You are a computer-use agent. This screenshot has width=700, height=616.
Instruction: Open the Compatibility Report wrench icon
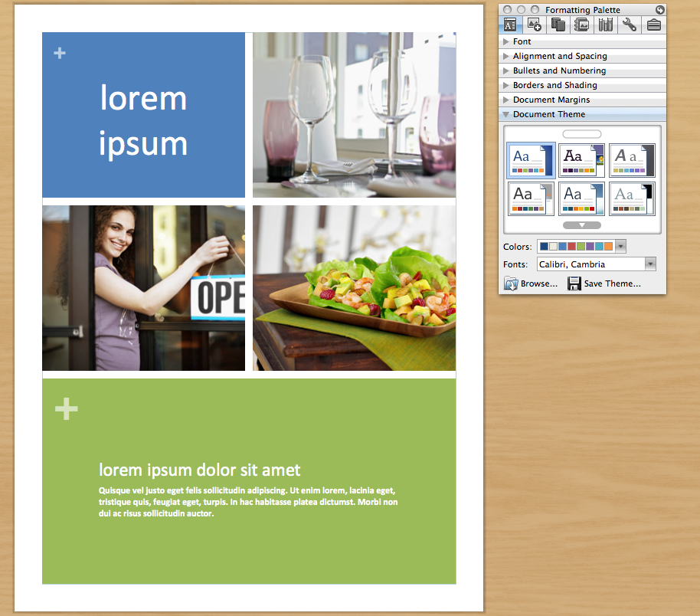[629, 25]
